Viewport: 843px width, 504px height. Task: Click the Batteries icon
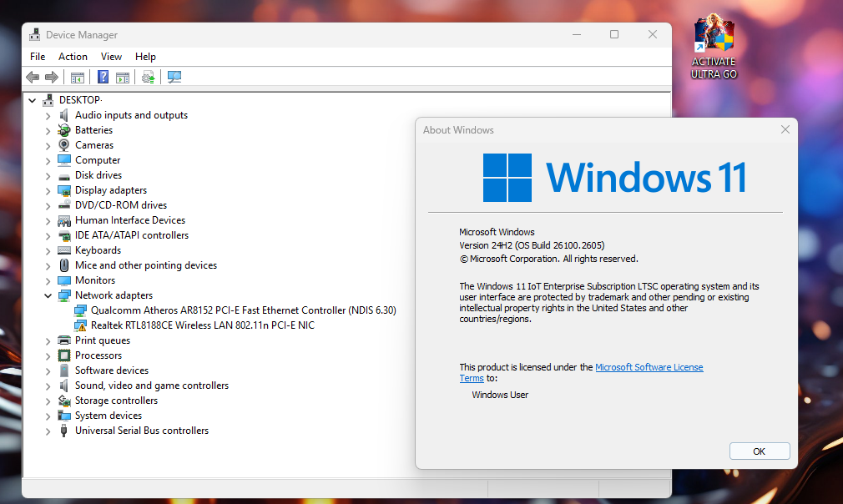coord(64,130)
